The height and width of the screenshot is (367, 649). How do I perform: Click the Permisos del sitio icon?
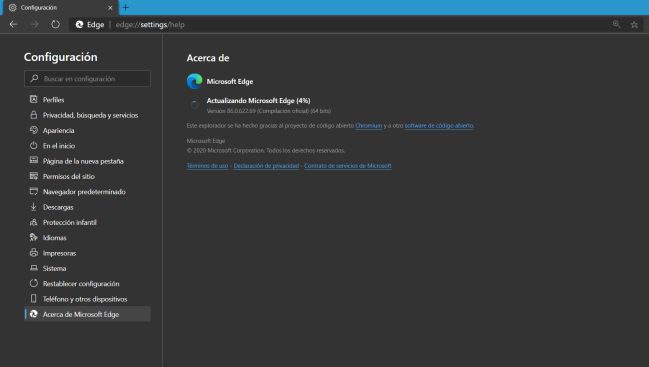click(x=34, y=176)
